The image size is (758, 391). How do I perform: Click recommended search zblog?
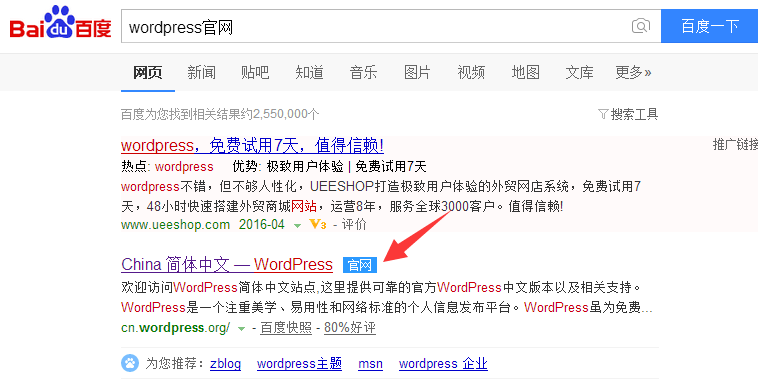click(x=225, y=363)
